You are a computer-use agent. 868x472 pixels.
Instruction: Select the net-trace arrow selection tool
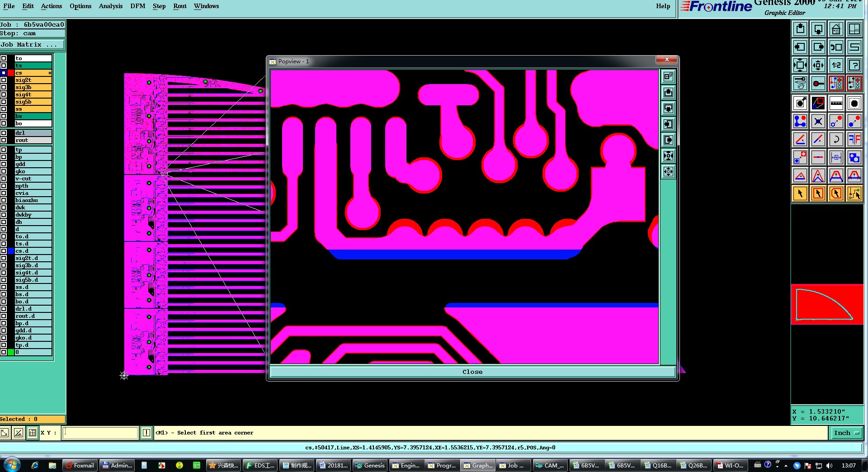coord(854,194)
